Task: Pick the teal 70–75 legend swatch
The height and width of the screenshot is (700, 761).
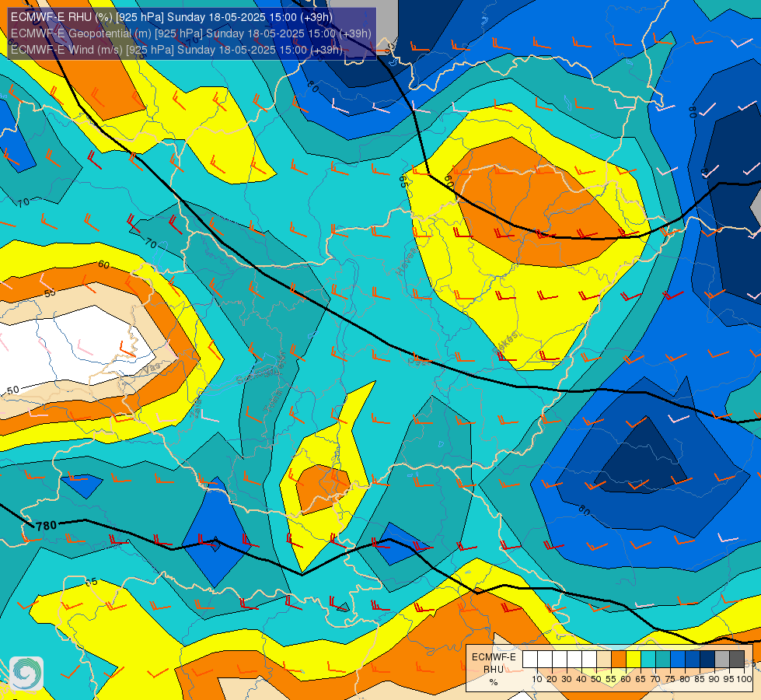Action: [663, 660]
